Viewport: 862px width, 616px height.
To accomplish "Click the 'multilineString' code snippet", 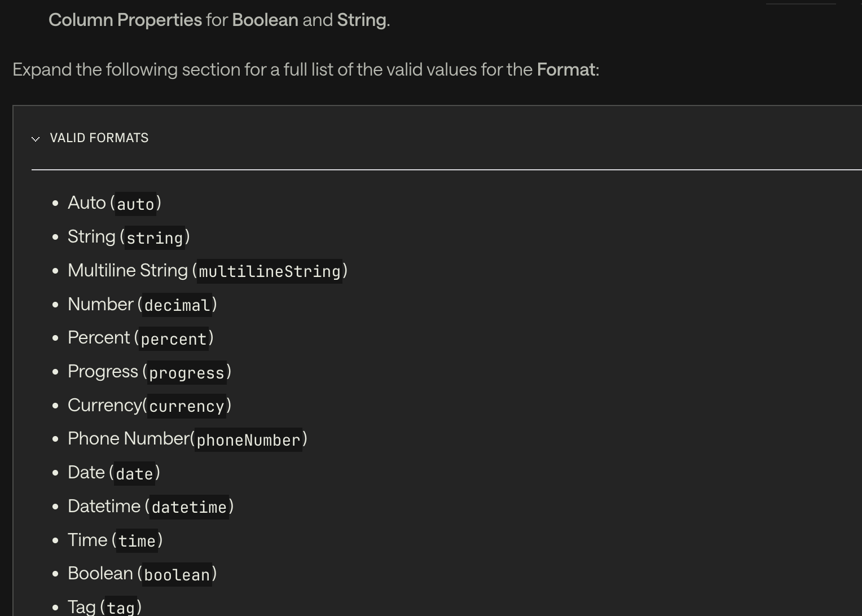I will (270, 271).
